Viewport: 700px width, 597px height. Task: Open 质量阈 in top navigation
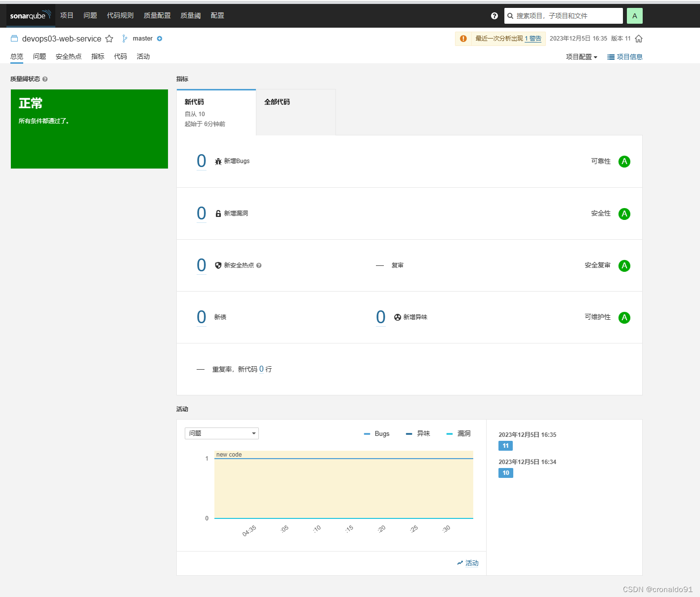point(191,15)
